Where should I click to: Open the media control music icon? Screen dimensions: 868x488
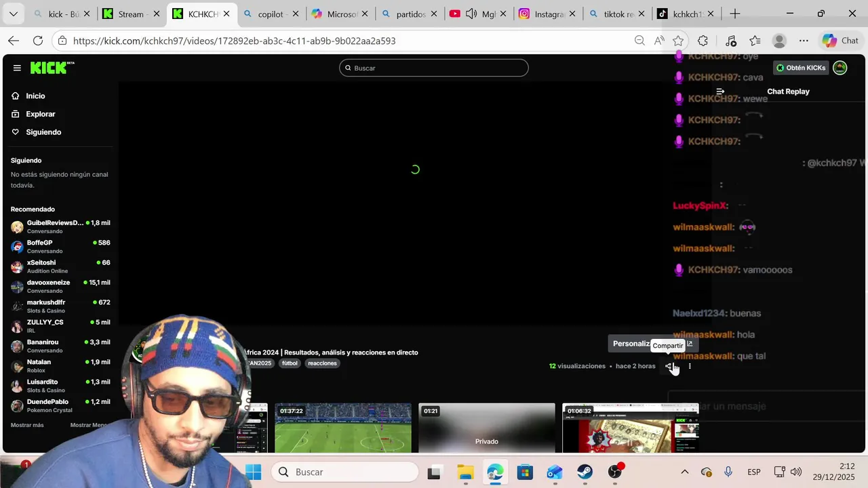[x=730, y=41]
